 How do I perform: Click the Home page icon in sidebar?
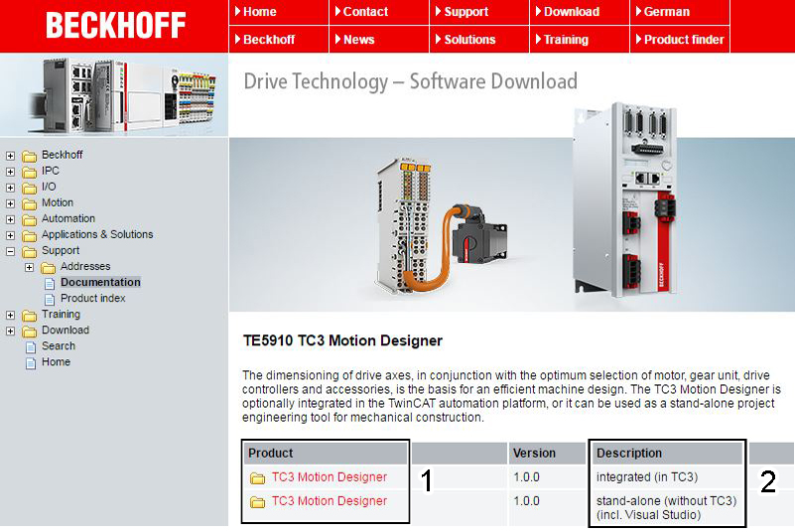click(31, 363)
